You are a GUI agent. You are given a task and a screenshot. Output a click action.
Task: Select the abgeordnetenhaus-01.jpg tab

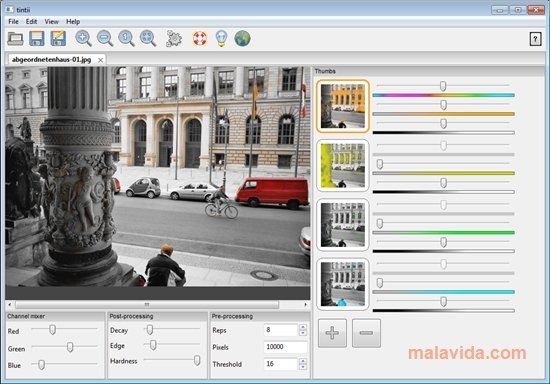tap(52, 60)
